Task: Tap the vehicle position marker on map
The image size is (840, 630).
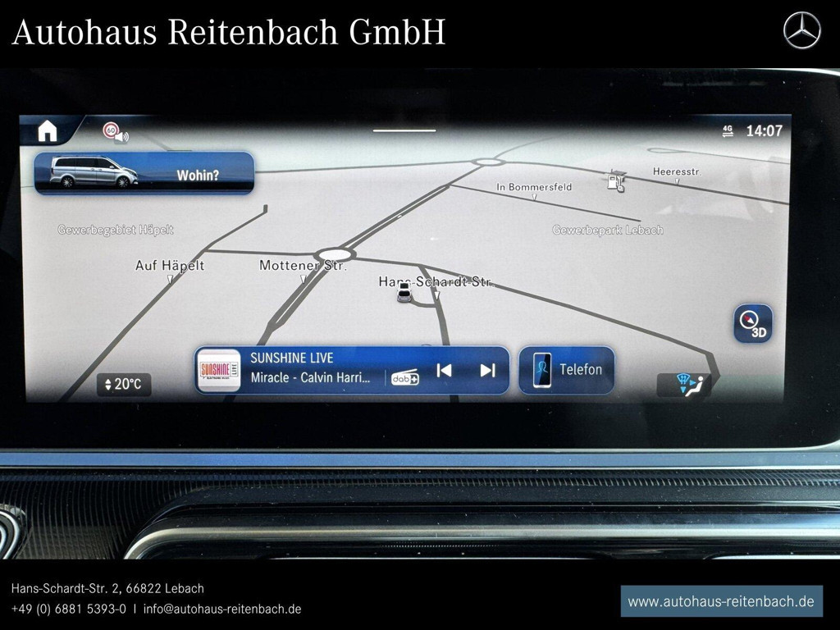Action: 404,294
